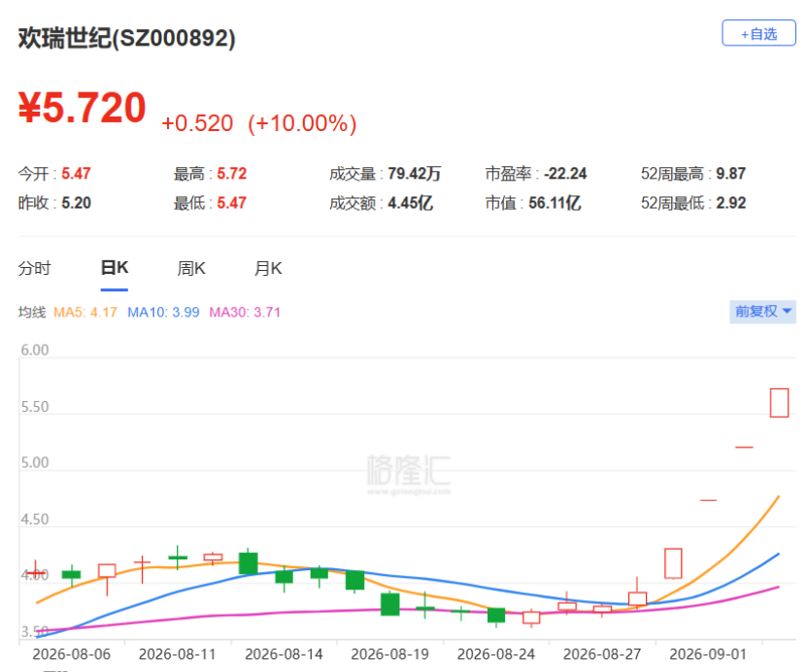Click the latest red candlestick near 5.50
807x672 pixels.
(x=779, y=403)
